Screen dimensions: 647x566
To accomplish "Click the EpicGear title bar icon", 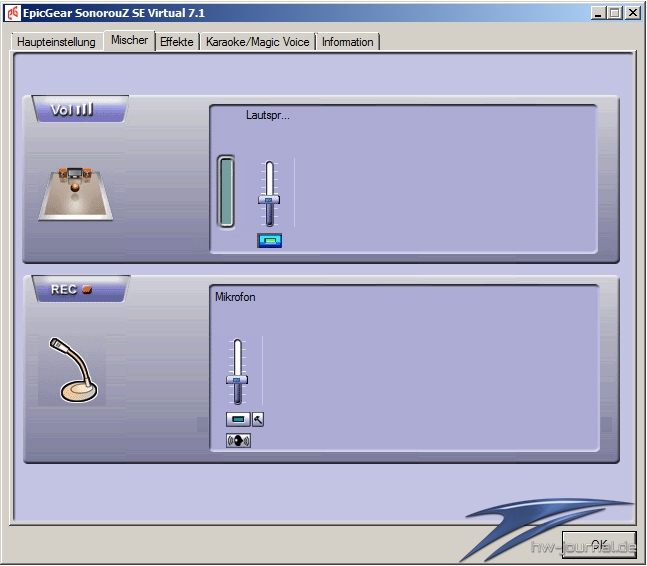I will pyautogui.click(x=12, y=13).
